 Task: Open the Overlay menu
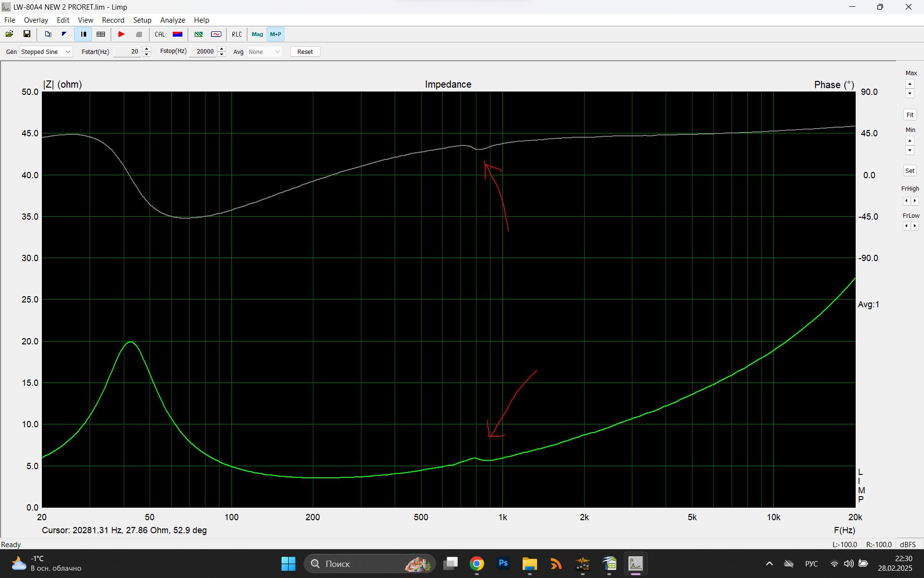[36, 20]
